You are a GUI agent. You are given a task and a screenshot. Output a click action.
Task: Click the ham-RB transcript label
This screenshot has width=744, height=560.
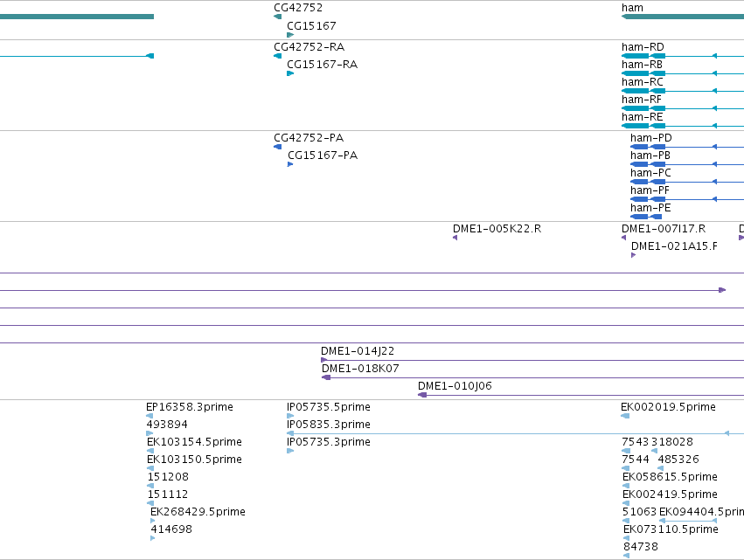coord(642,65)
